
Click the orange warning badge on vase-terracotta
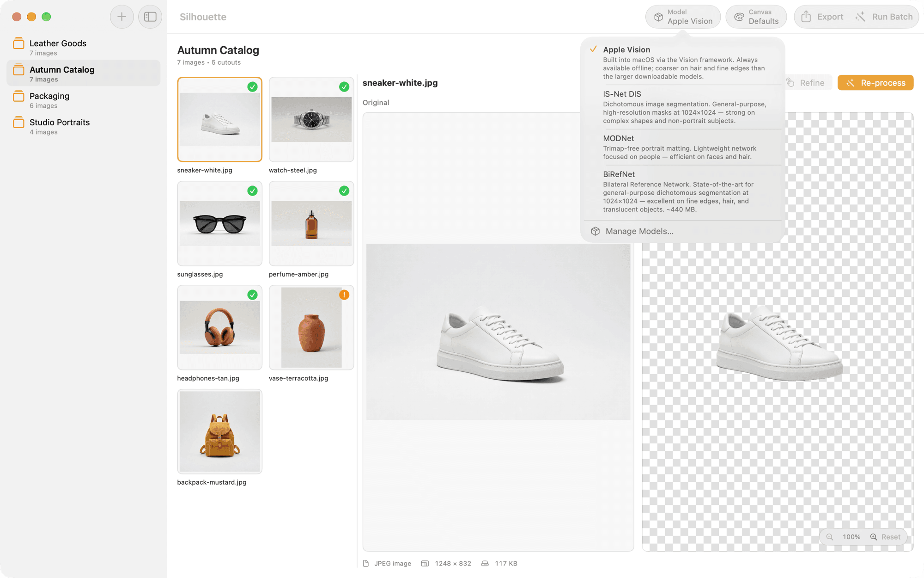(x=344, y=295)
